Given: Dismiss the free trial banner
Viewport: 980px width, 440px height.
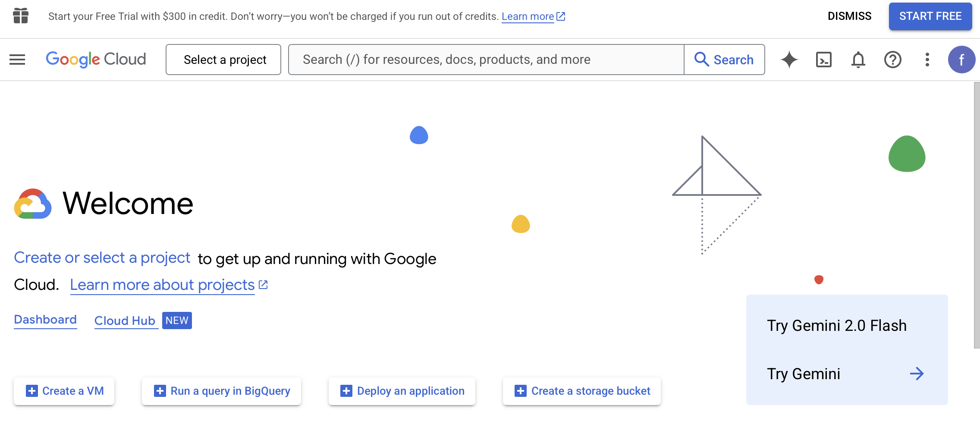Looking at the screenshot, I should coord(849,16).
